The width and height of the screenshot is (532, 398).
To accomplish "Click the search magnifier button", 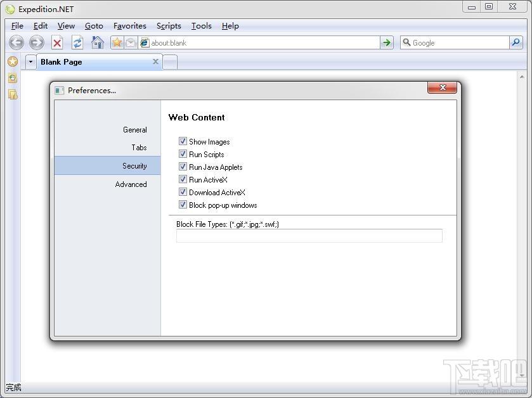I will (516, 42).
